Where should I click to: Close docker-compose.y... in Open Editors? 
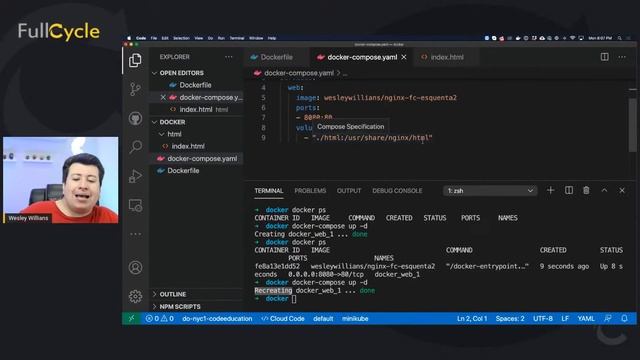[163, 97]
